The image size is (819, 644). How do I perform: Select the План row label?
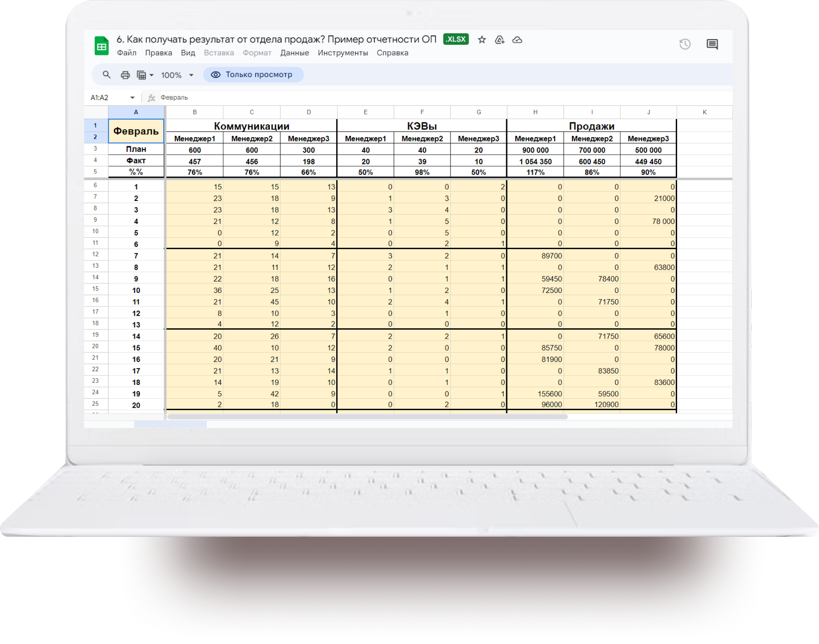pyautogui.click(x=136, y=150)
